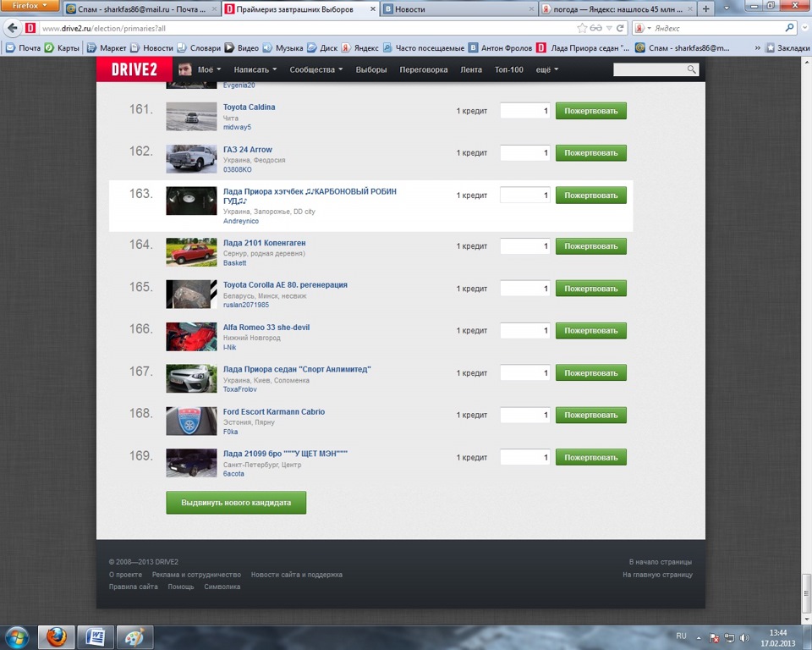Click credit amount field for Лада 21099 бро
812x650 pixels.
(524, 457)
